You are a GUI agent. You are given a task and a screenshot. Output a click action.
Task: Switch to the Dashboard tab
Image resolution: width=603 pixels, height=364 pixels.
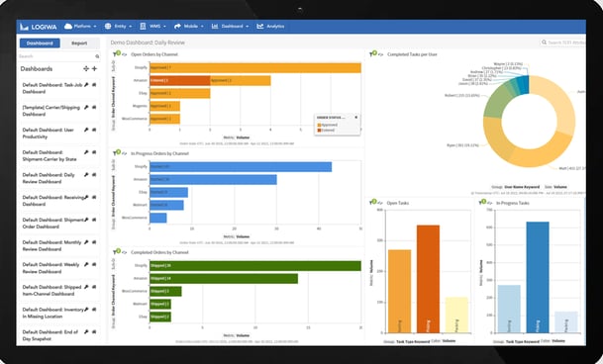click(x=40, y=44)
